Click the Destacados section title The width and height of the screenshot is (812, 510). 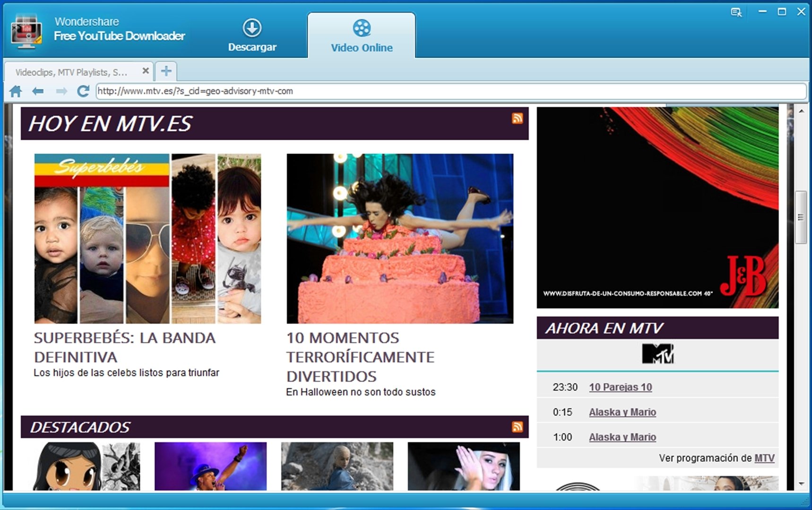click(80, 427)
